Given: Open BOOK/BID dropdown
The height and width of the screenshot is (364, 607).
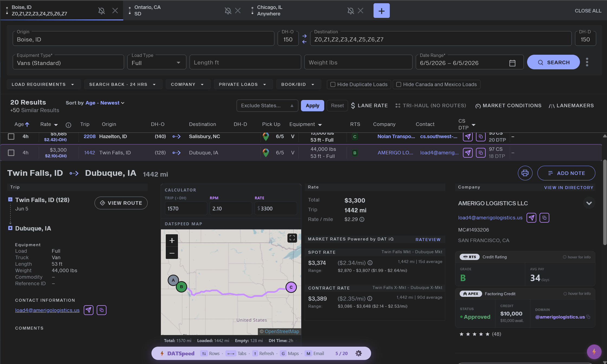Looking at the screenshot, I should [298, 84].
